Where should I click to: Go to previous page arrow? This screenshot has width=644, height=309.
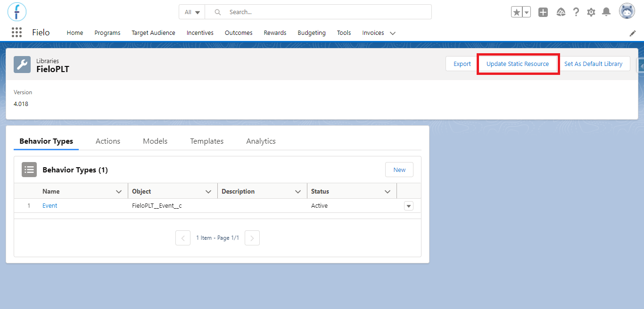point(183,238)
